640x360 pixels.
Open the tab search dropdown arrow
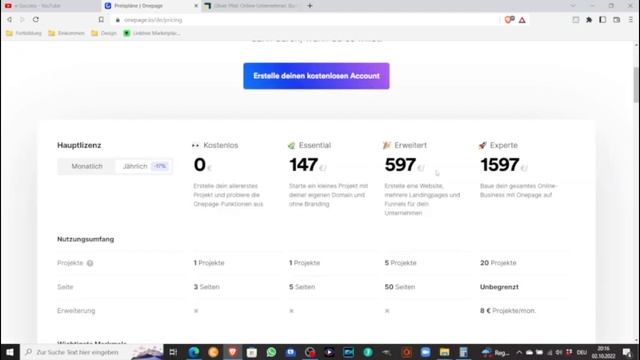click(573, 6)
